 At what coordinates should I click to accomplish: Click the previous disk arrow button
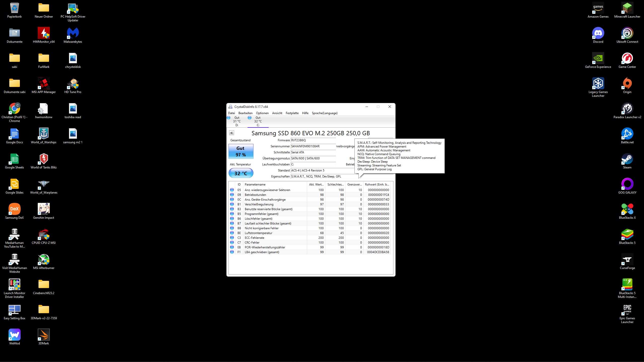point(231,133)
